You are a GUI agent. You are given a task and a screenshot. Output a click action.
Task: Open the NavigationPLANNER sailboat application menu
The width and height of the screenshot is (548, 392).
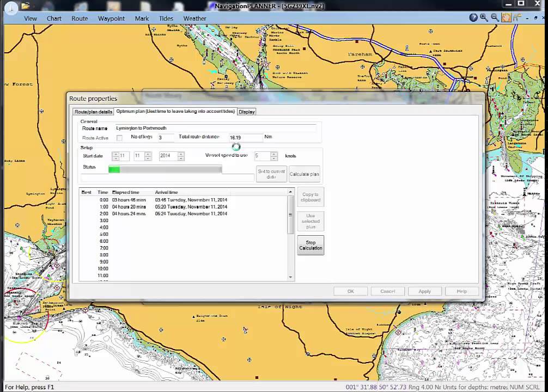click(11, 7)
